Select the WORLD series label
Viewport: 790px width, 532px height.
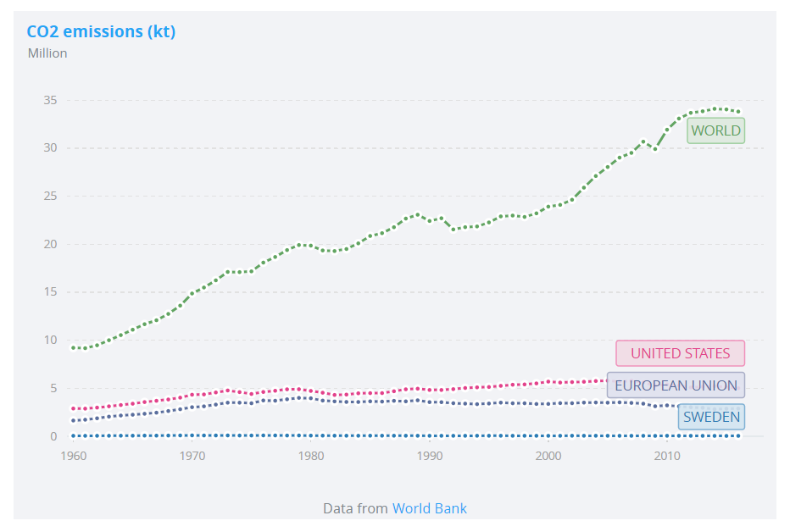[715, 130]
